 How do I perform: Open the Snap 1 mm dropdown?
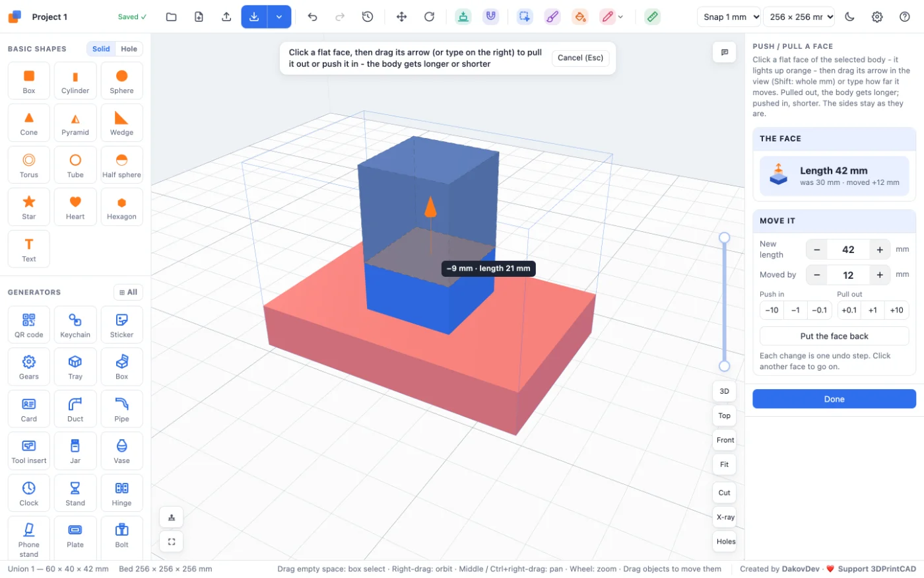coord(729,17)
